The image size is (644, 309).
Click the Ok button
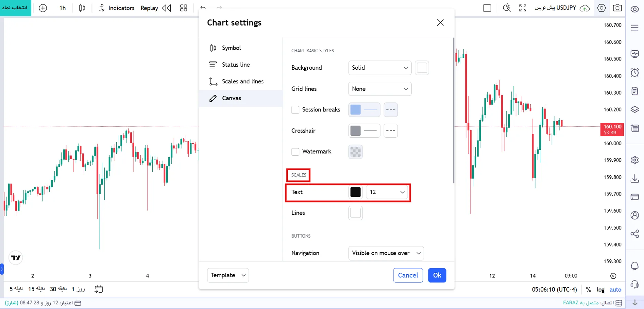point(437,275)
